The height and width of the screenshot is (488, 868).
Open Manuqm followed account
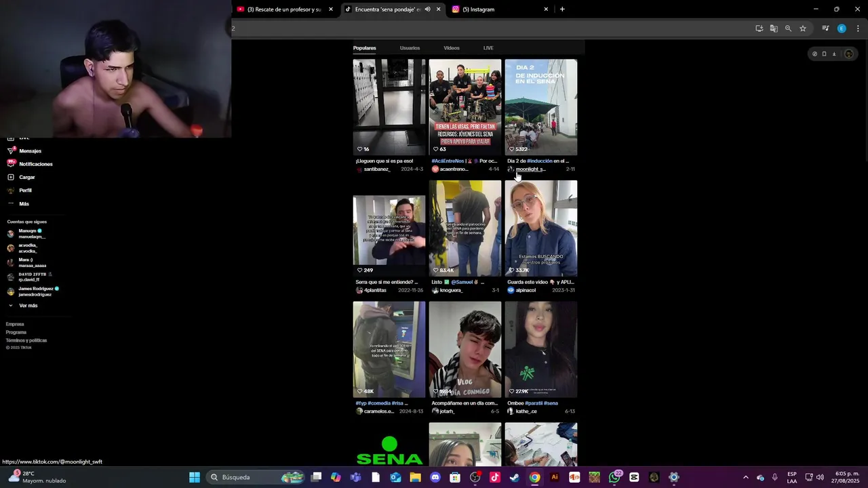click(x=26, y=234)
